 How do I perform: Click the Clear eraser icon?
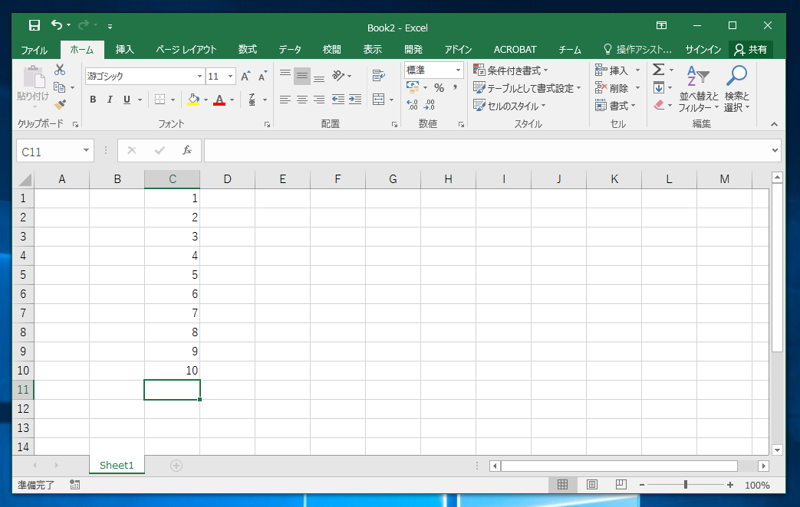[x=659, y=105]
